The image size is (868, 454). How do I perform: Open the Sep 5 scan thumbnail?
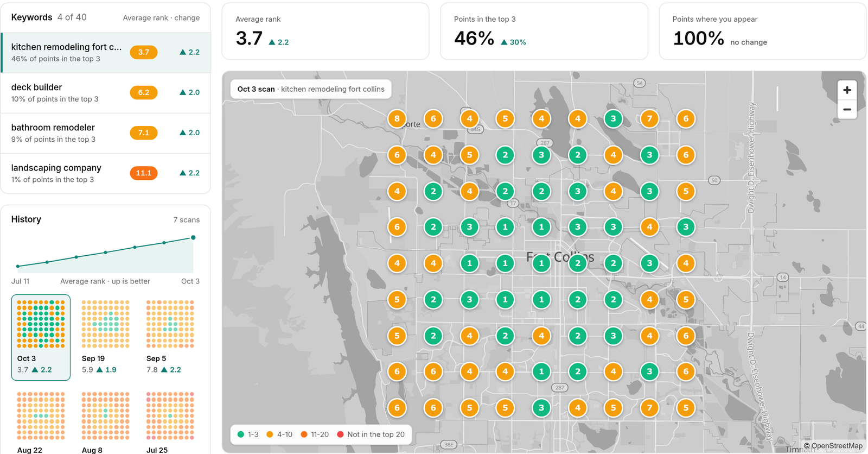[170, 337]
